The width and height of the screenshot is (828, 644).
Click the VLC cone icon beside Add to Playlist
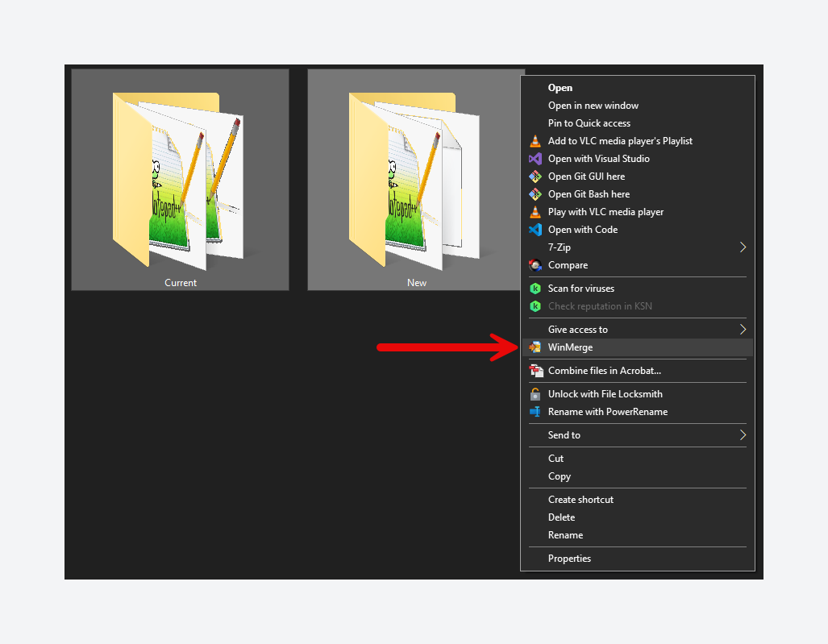535,141
